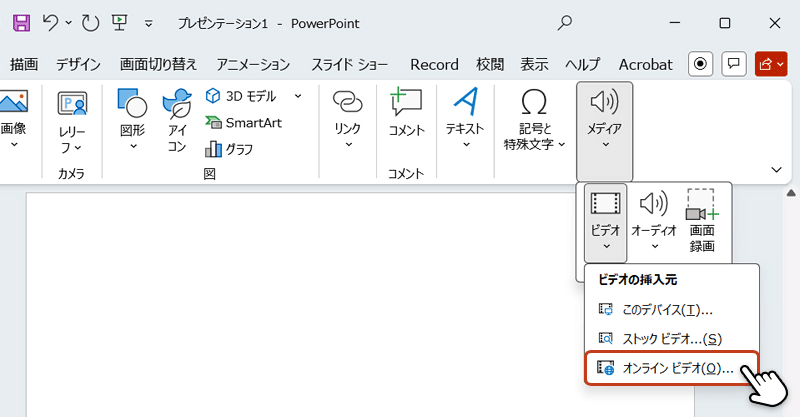Click the Save icon in title bar
This screenshot has width=800, height=417.
21,23
